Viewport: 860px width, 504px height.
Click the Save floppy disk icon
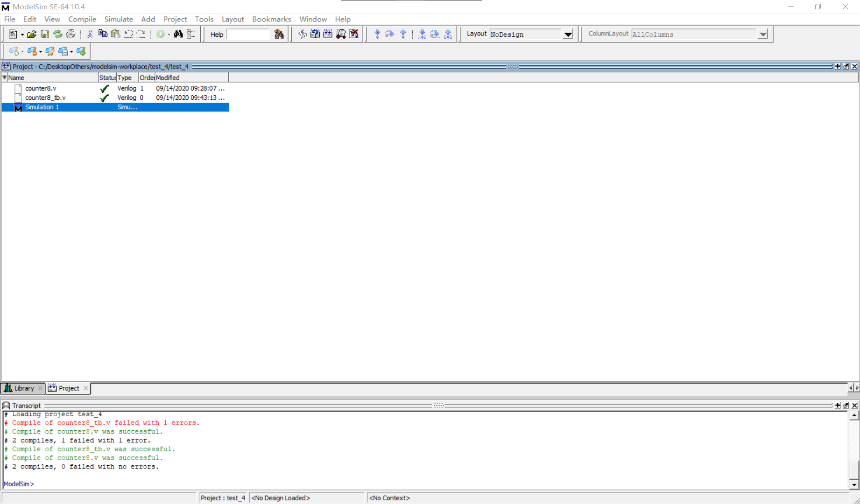coord(45,34)
